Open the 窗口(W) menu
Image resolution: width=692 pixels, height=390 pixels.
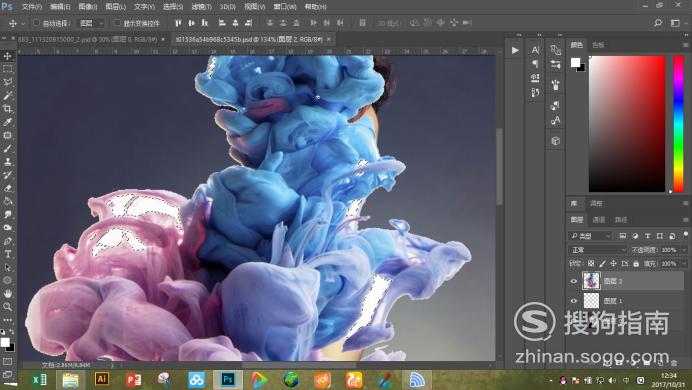coord(285,7)
